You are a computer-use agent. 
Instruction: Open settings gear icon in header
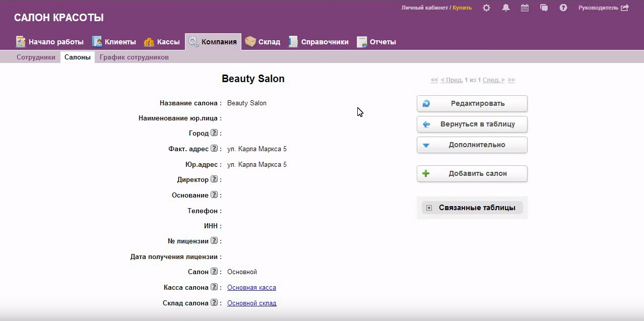coord(486,8)
